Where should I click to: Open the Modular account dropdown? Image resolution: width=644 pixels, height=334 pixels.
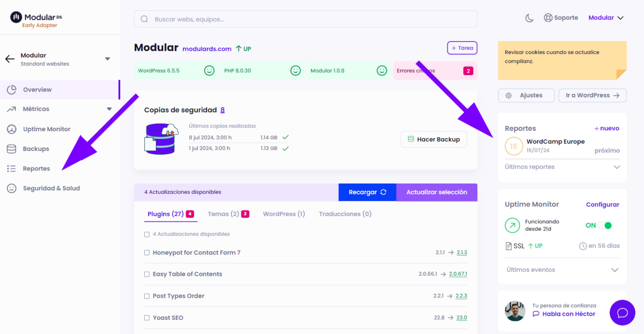(606, 18)
